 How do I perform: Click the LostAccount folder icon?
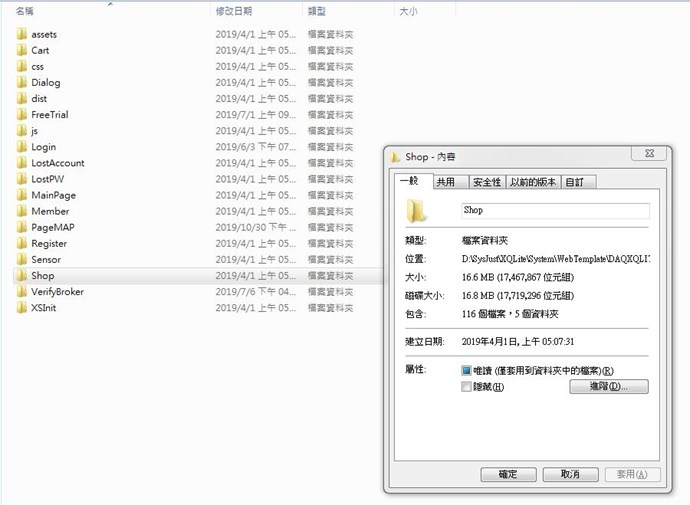[22, 163]
